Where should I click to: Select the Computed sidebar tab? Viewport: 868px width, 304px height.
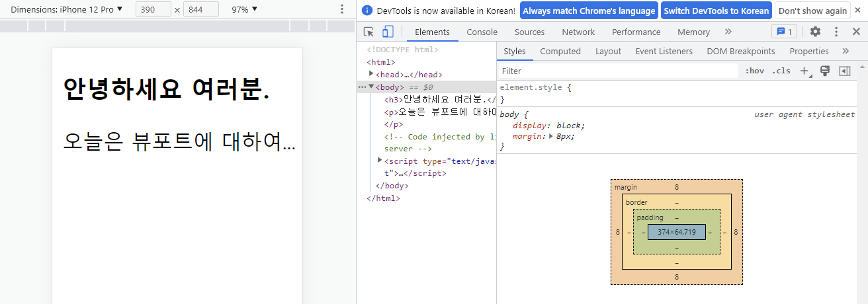560,51
